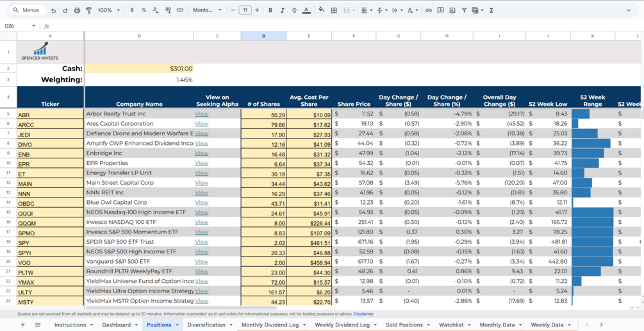Select the QQQM ticker cell
Viewport: 644px width, 331px height.
(x=50, y=223)
